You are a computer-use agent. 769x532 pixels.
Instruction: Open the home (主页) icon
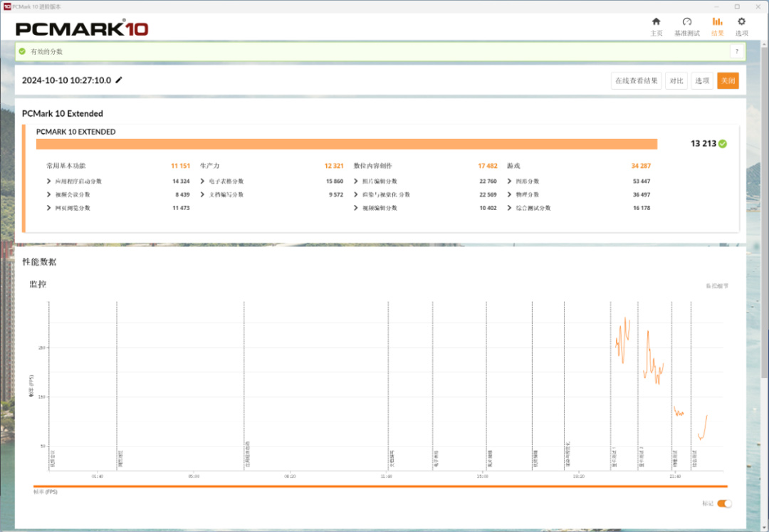point(656,21)
